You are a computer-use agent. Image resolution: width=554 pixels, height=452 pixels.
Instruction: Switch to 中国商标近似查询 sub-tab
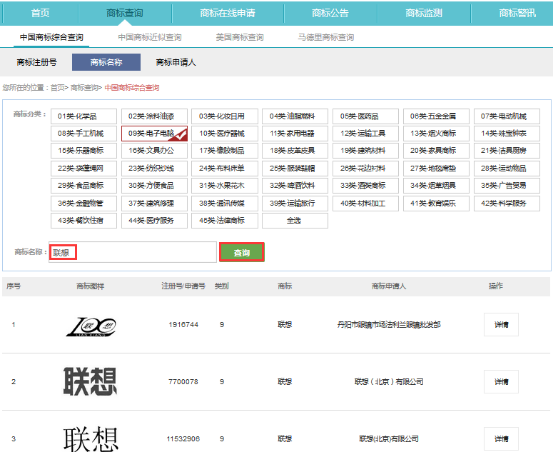(150, 37)
